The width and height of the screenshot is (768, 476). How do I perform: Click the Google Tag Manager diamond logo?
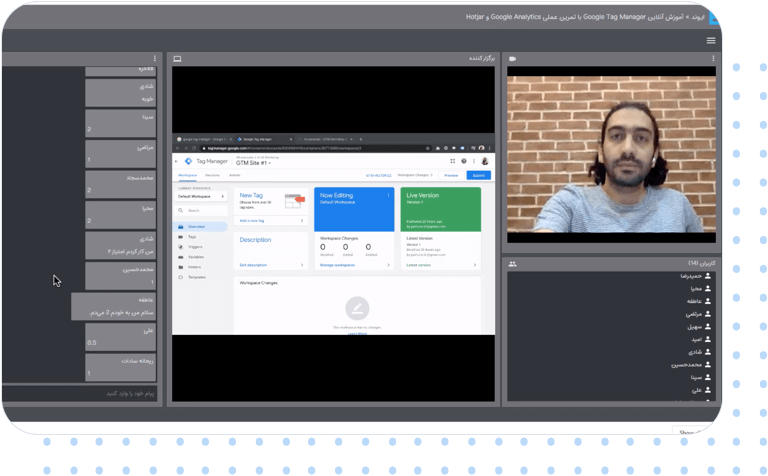[x=189, y=161]
